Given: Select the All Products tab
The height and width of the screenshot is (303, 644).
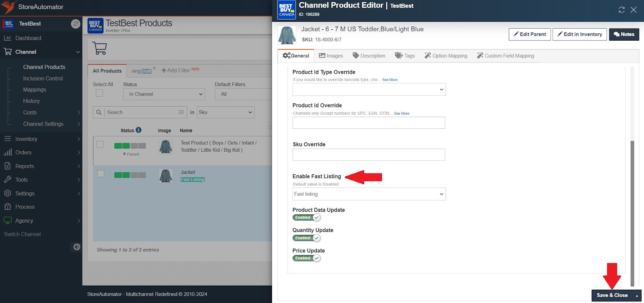Looking at the screenshot, I should (107, 71).
